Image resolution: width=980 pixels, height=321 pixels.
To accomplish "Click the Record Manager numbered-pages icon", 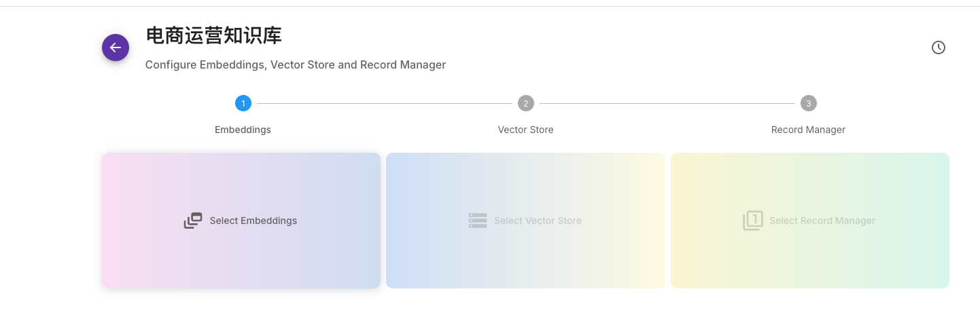I will click(x=753, y=221).
